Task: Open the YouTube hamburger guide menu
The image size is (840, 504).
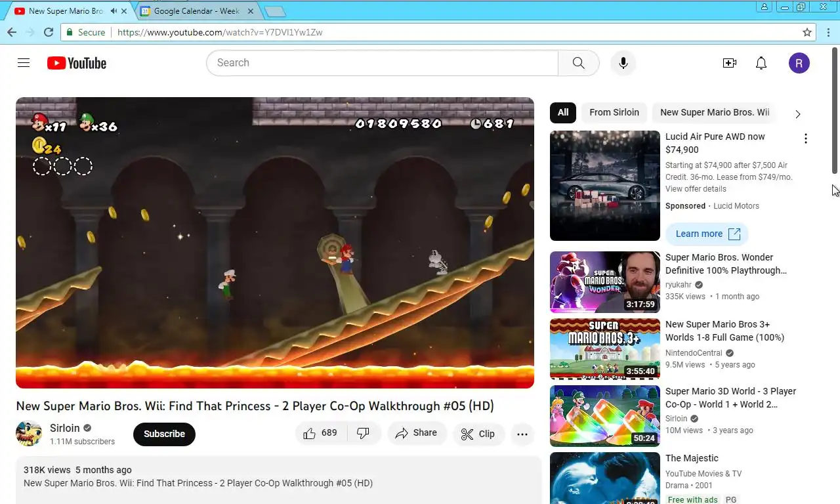Action: pyautogui.click(x=24, y=63)
